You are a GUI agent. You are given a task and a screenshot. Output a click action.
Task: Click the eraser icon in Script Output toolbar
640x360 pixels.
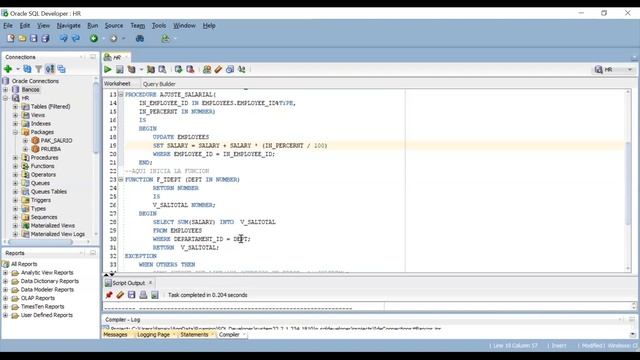click(x=120, y=295)
